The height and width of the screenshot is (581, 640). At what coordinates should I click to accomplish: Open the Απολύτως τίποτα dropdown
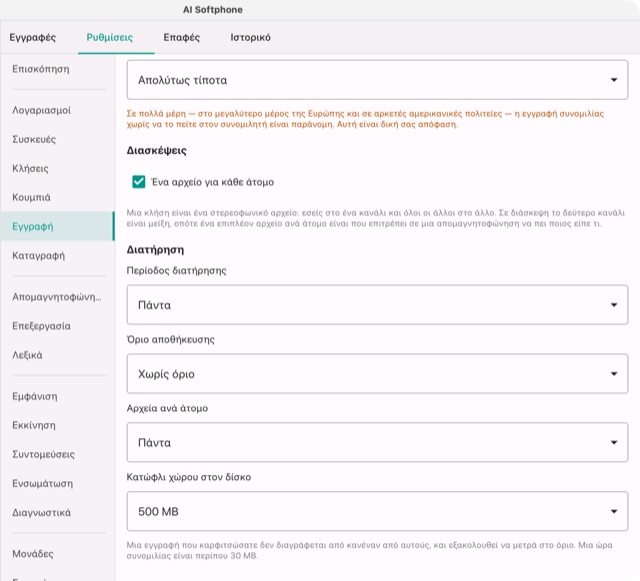click(x=377, y=80)
